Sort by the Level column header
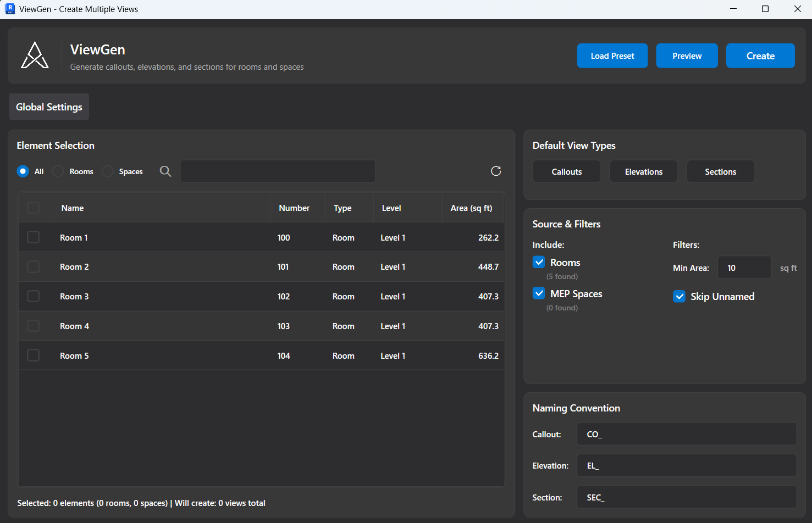This screenshot has width=812, height=523. [x=407, y=208]
